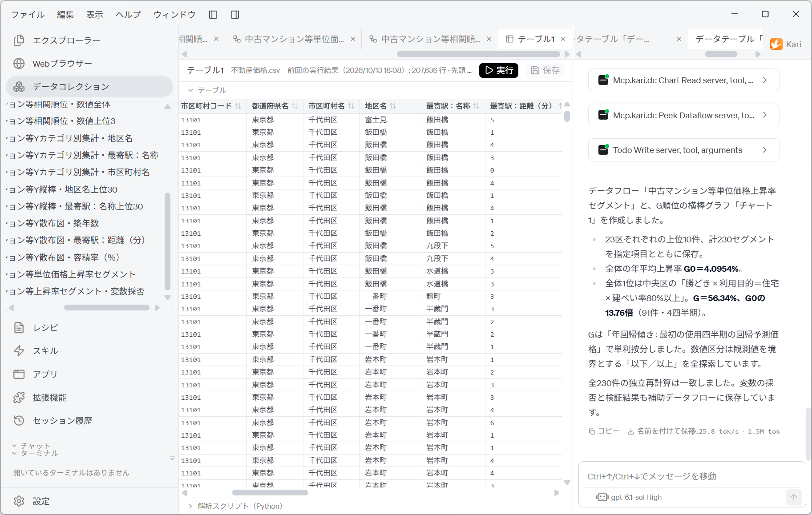Click the Kari logo icon
This screenshot has width=812, height=515.
coord(776,44)
